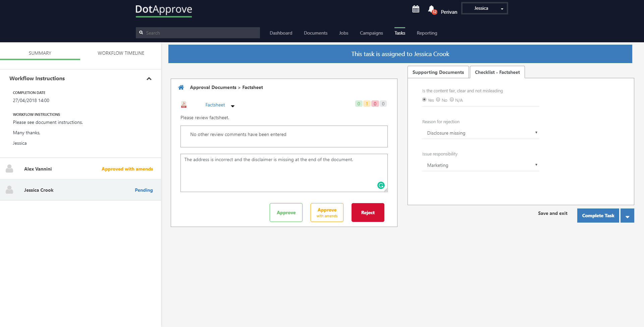This screenshot has width=644, height=327.
Task: Click the Perivan company name
Action: pos(449,12)
